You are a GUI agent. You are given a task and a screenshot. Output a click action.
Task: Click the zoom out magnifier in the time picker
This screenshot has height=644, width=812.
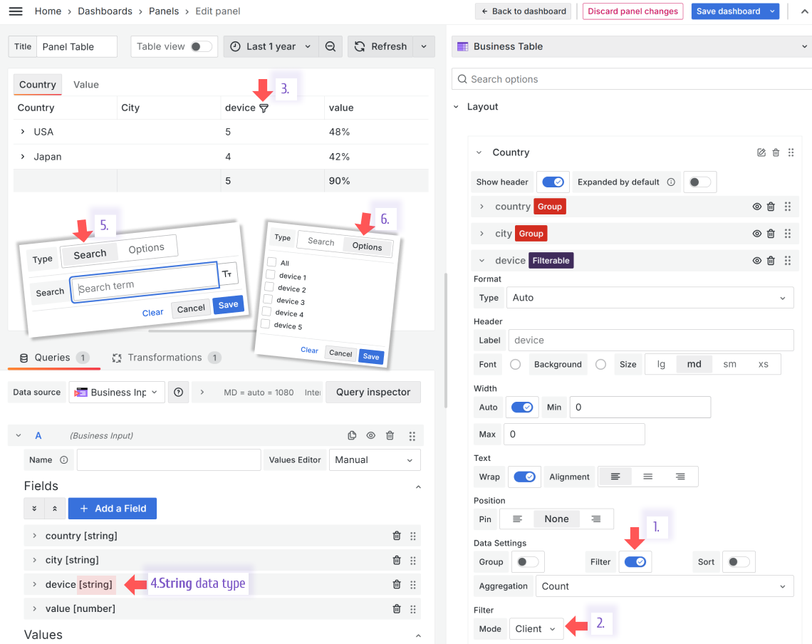pos(330,46)
